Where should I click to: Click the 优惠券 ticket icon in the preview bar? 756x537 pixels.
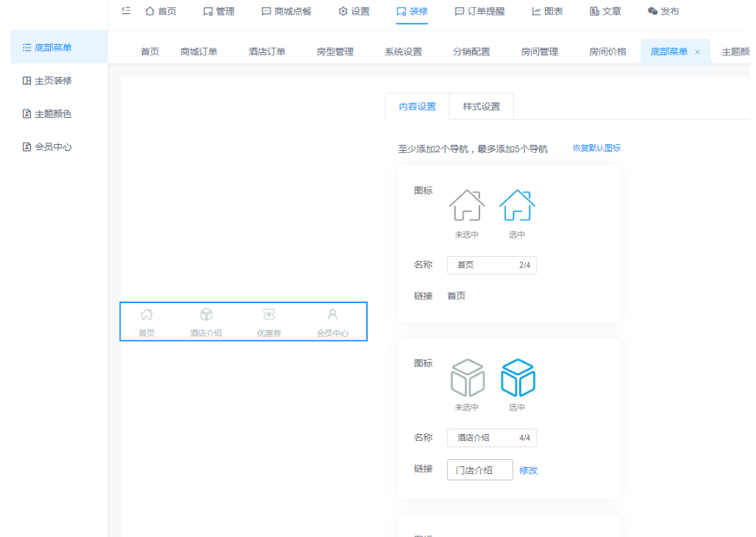[x=268, y=315]
